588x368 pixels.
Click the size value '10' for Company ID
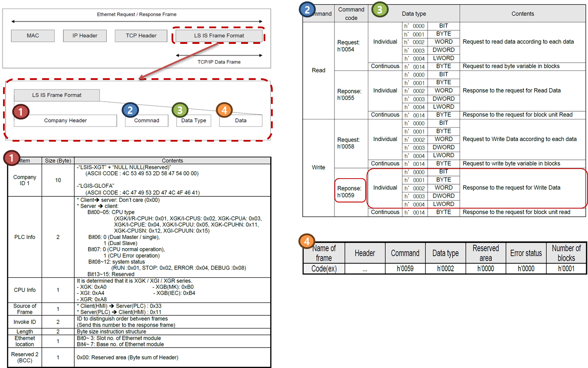click(58, 180)
